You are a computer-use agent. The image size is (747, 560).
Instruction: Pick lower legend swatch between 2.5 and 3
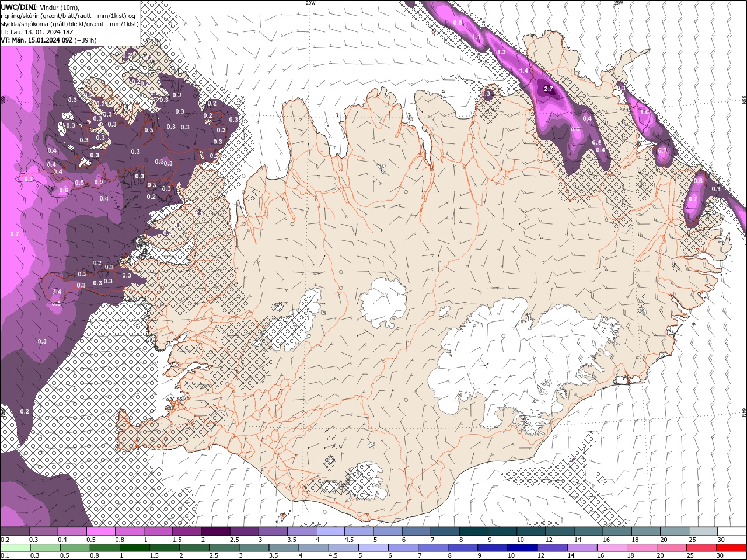pos(224,548)
